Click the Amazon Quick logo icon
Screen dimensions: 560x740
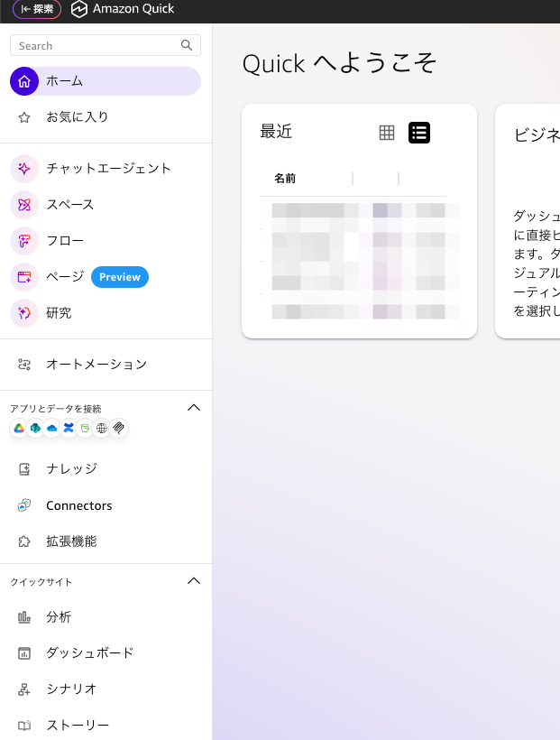[x=78, y=9]
